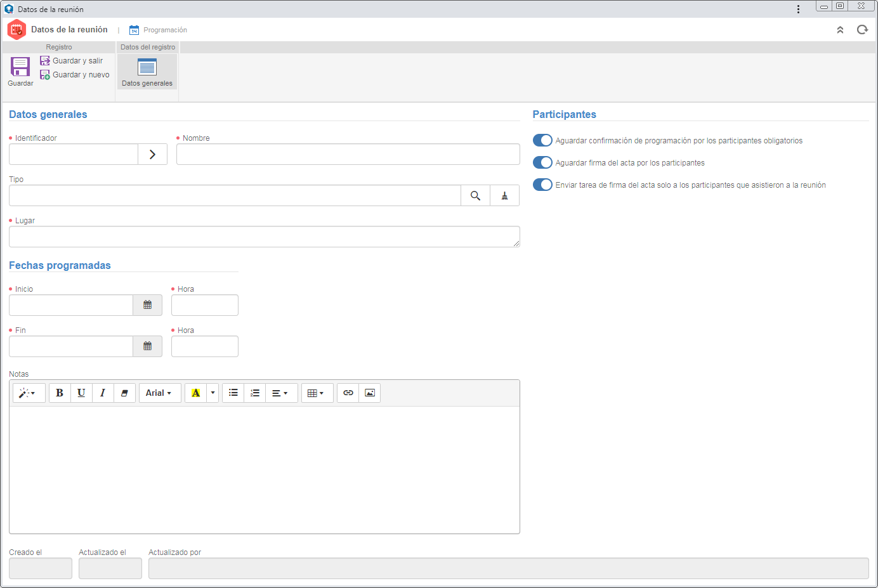Open the Arial font dropdown
878x588 pixels.
(160, 393)
